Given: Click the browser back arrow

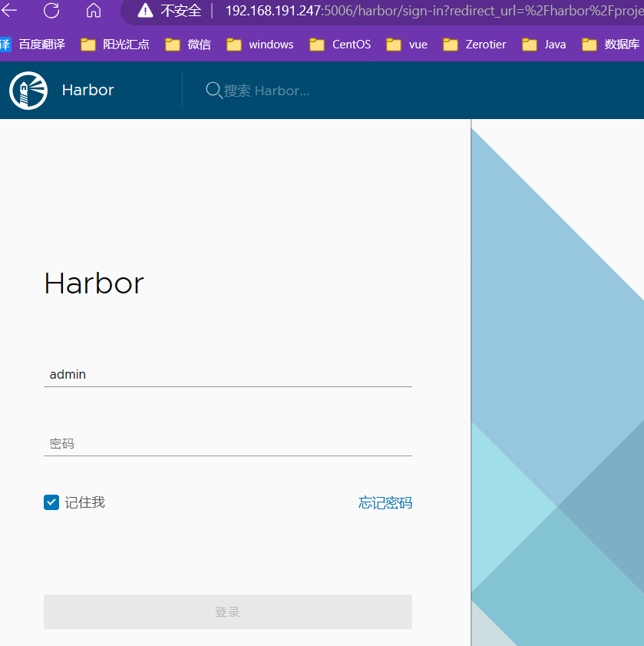Looking at the screenshot, I should point(8,10).
